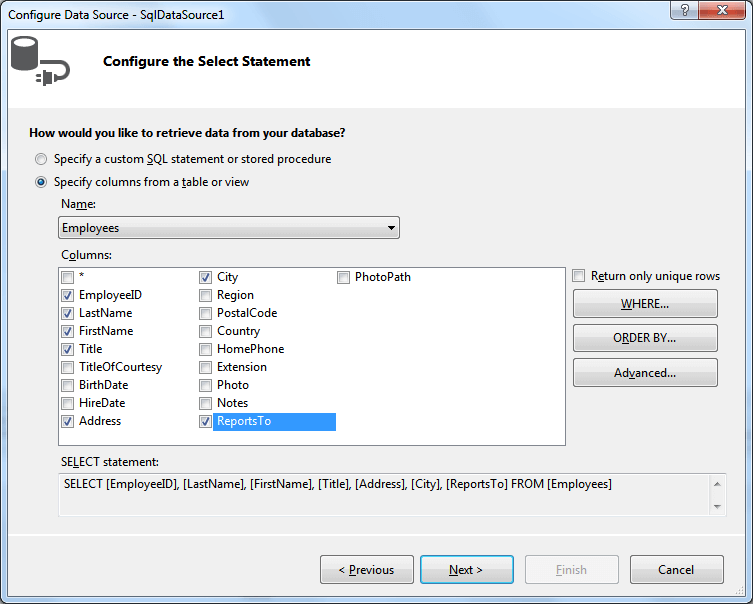
Task: Click the help question mark icon
Action: point(685,10)
